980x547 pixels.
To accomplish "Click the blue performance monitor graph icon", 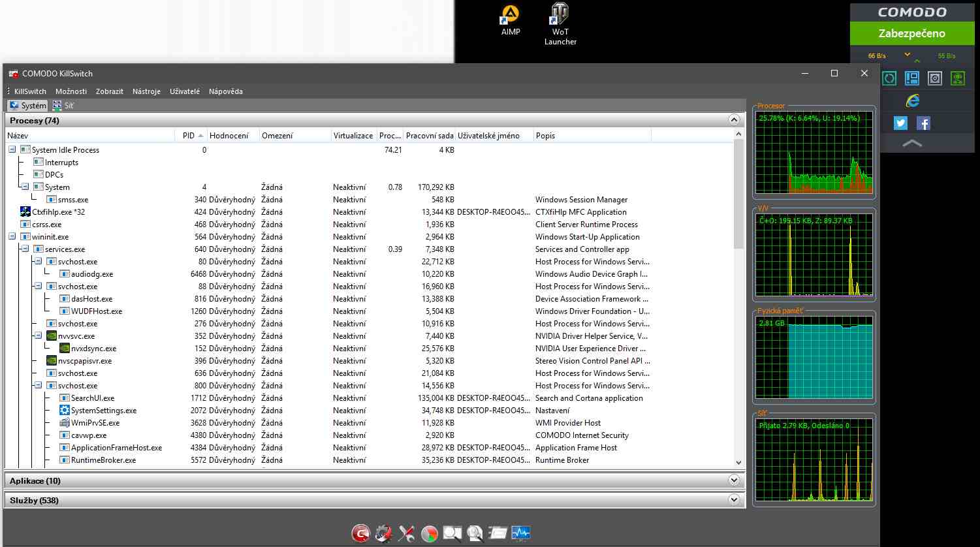I will tap(520, 533).
